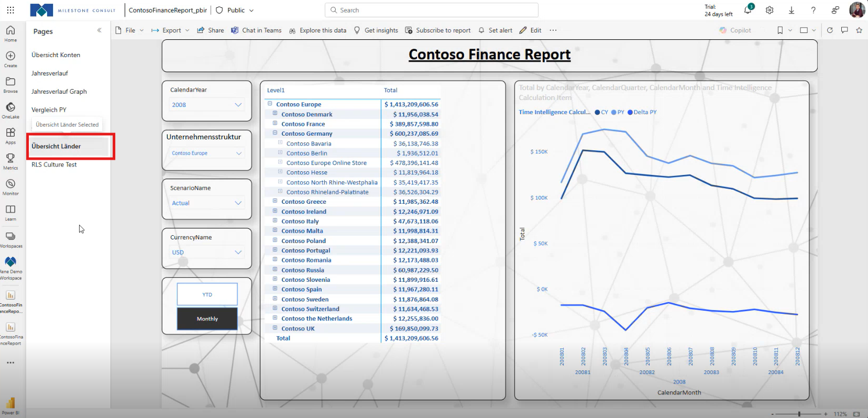Screen dimensions: 868x418
Task: Open Metrics in left navigation
Action: [x=10, y=162]
